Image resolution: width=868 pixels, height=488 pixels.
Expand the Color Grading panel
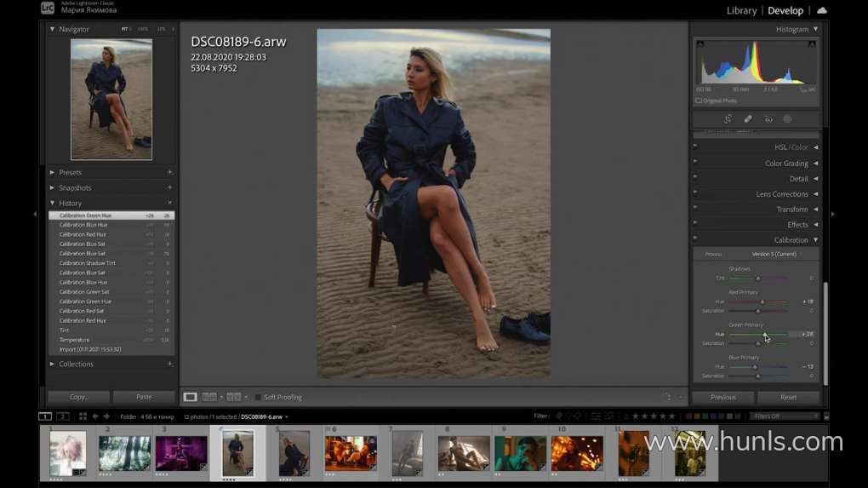click(814, 164)
